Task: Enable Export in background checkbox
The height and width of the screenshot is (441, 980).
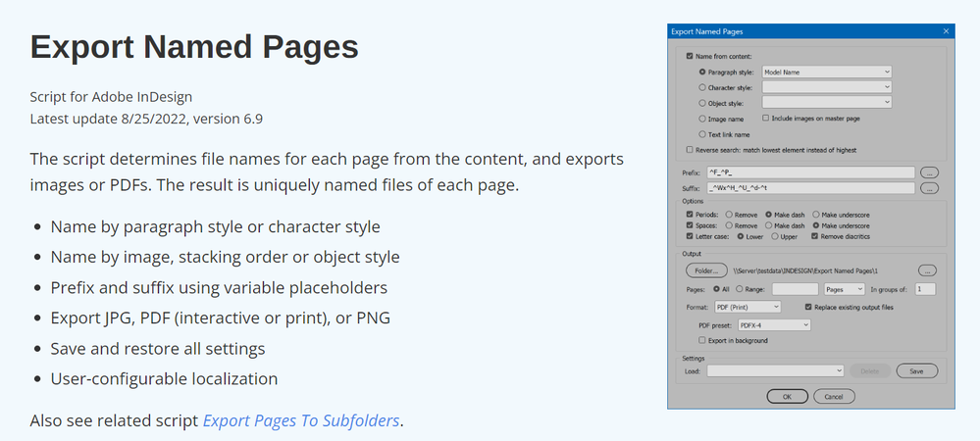Action: (702, 341)
